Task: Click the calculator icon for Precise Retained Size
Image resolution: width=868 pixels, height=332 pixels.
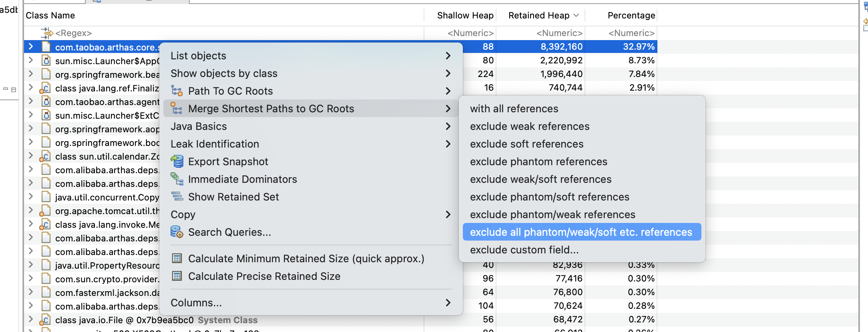Action: pos(177,276)
